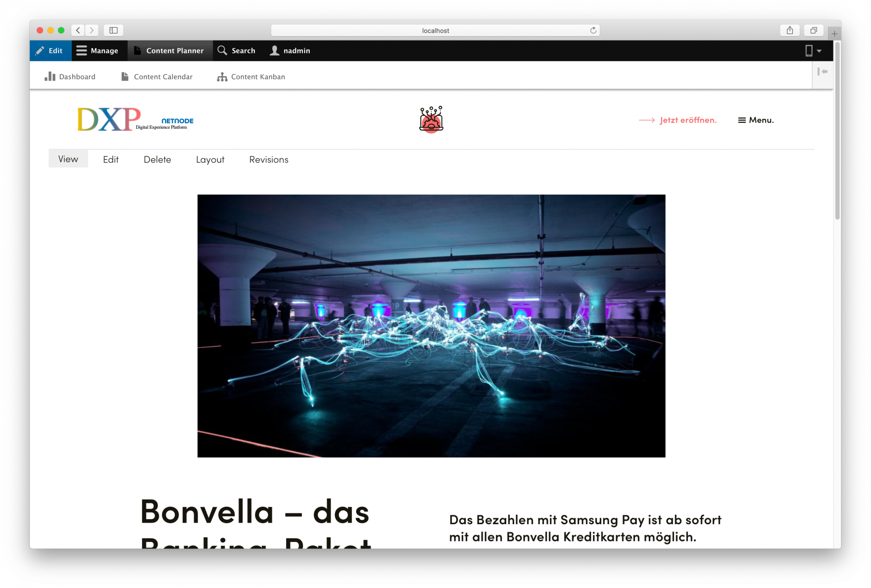Click the Safari share icon
Screen dimensions: 871x588
[x=790, y=30]
